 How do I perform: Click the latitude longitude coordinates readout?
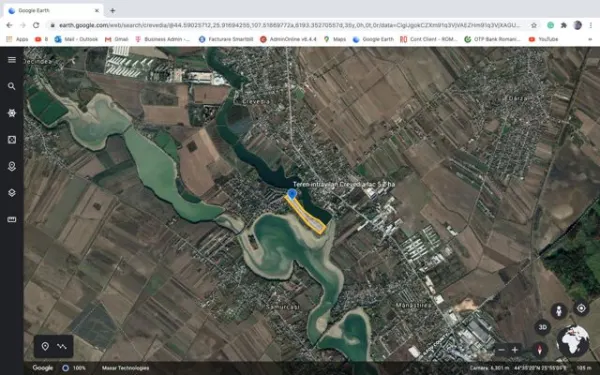tap(540, 368)
